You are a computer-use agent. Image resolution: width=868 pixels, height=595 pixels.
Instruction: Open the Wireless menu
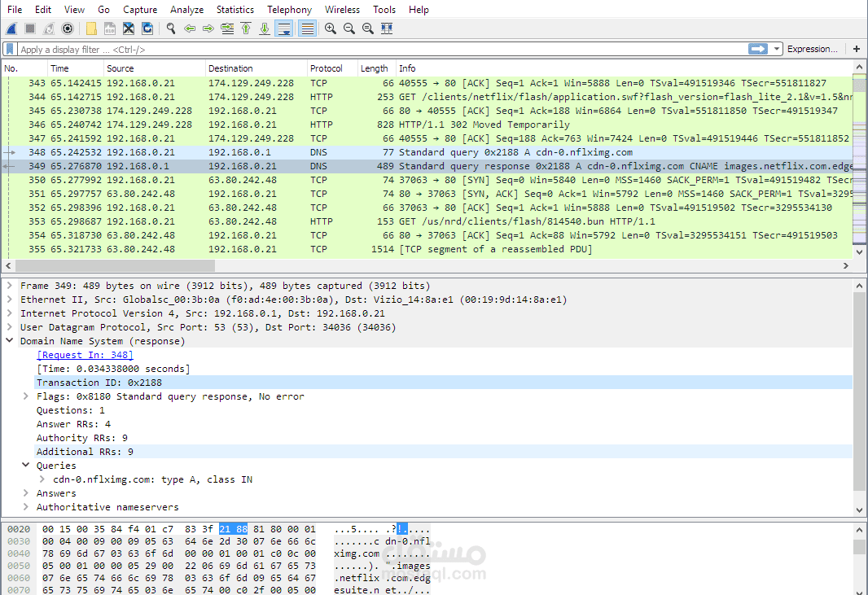pyautogui.click(x=342, y=10)
